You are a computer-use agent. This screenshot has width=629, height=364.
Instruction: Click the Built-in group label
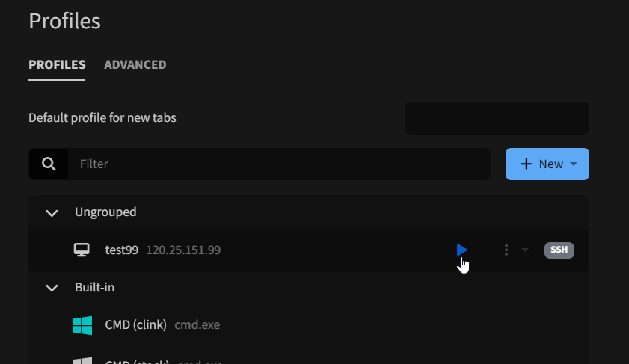pyautogui.click(x=94, y=287)
